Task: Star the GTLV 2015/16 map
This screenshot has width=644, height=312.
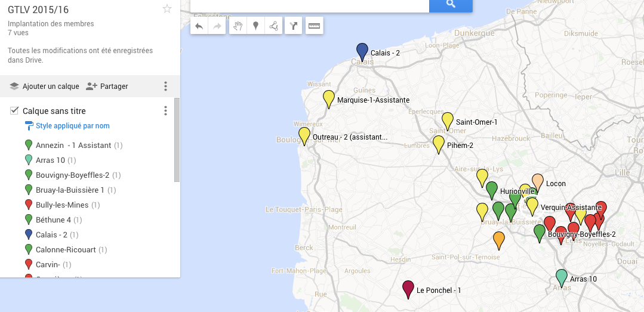Action: coord(167,8)
